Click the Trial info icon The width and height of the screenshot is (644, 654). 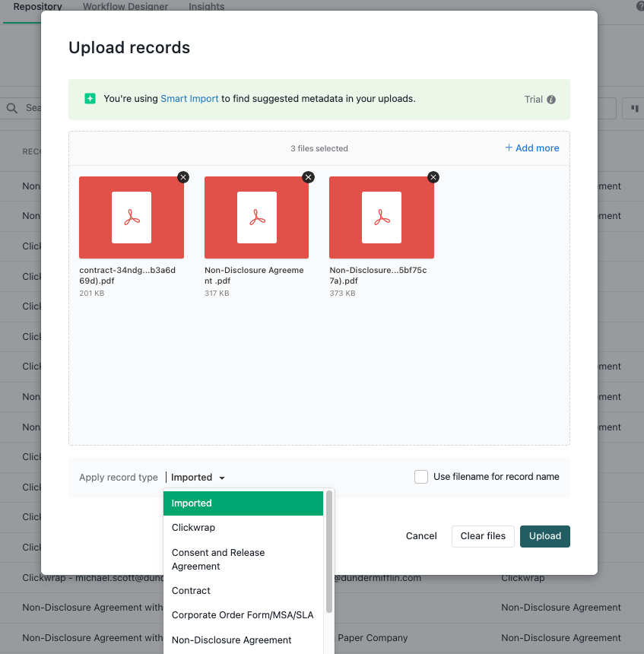551,100
